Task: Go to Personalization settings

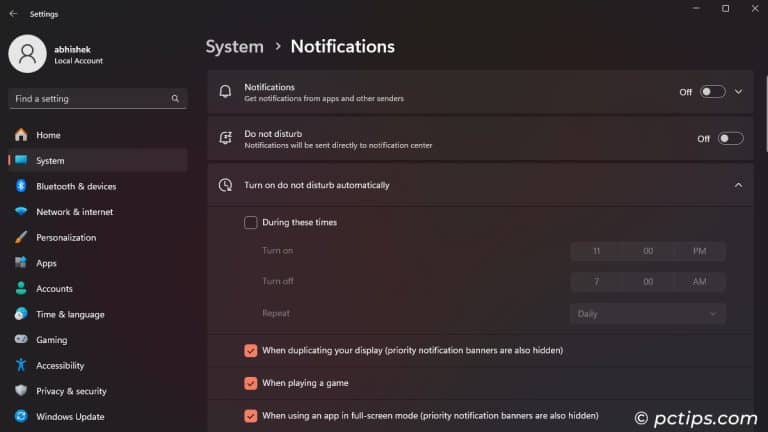Action: tap(98, 237)
